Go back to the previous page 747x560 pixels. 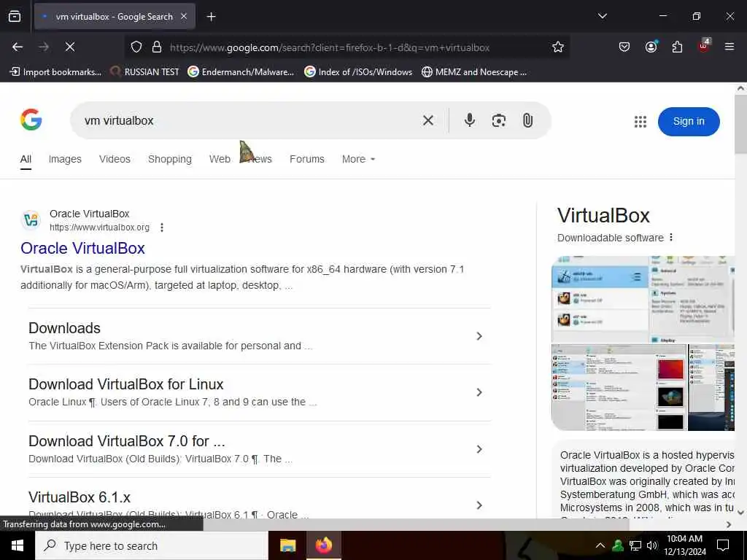click(x=18, y=47)
